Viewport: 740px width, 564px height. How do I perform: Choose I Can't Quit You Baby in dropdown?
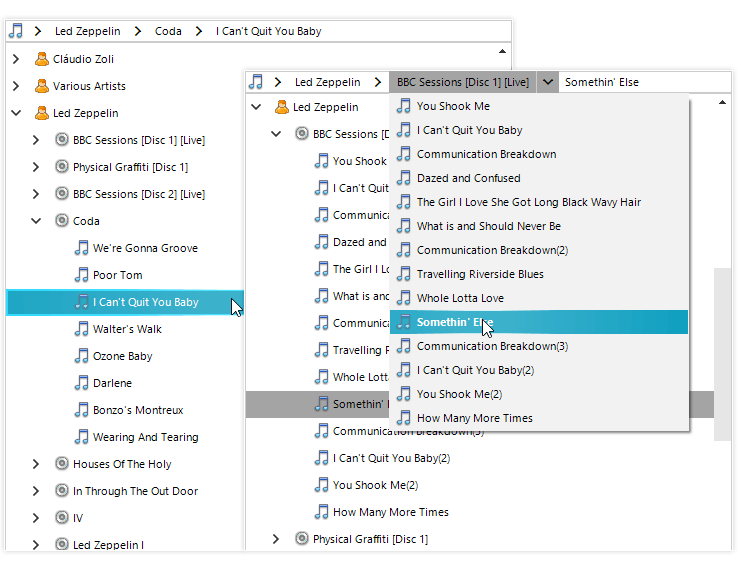(538, 130)
